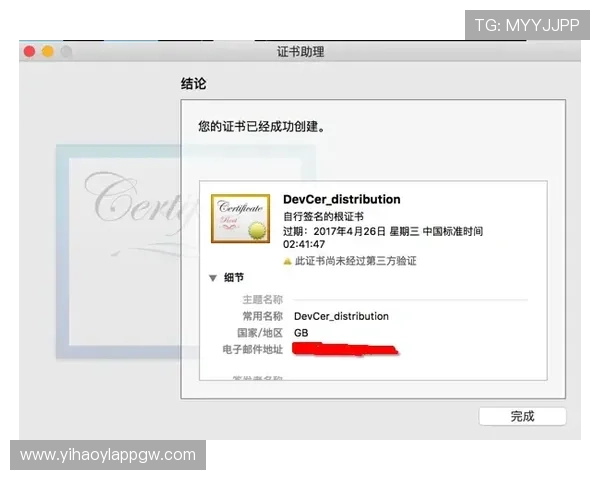Image resolution: width=600 pixels, height=480 pixels.
Task: Click 自行签名的根证书 text
Action: (323, 217)
